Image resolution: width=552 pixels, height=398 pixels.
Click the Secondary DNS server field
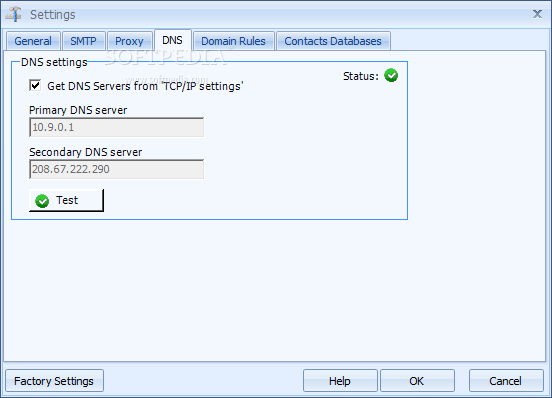(117, 169)
